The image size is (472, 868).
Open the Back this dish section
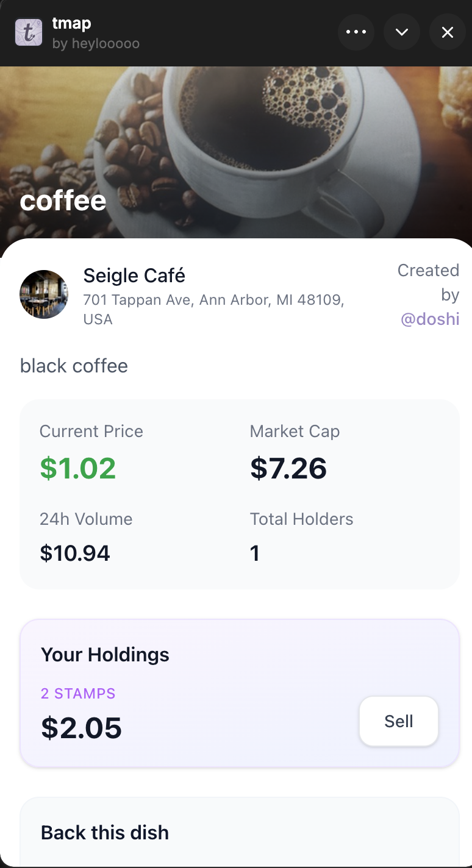[105, 833]
